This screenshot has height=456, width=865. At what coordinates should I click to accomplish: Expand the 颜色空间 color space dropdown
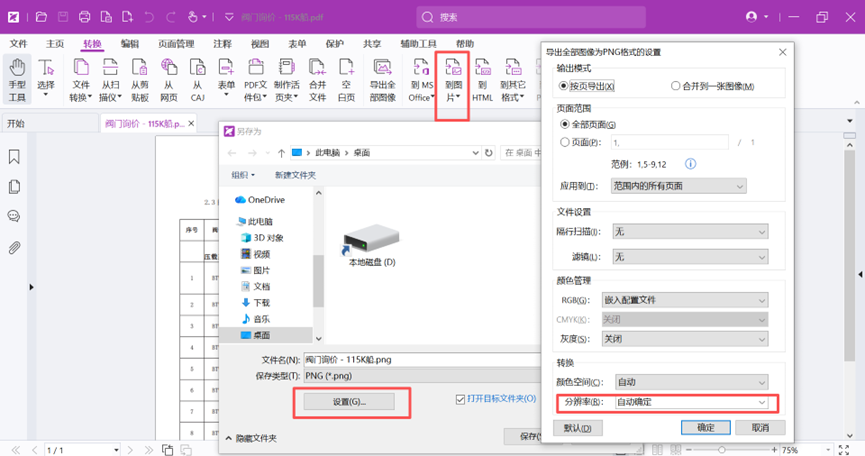690,382
